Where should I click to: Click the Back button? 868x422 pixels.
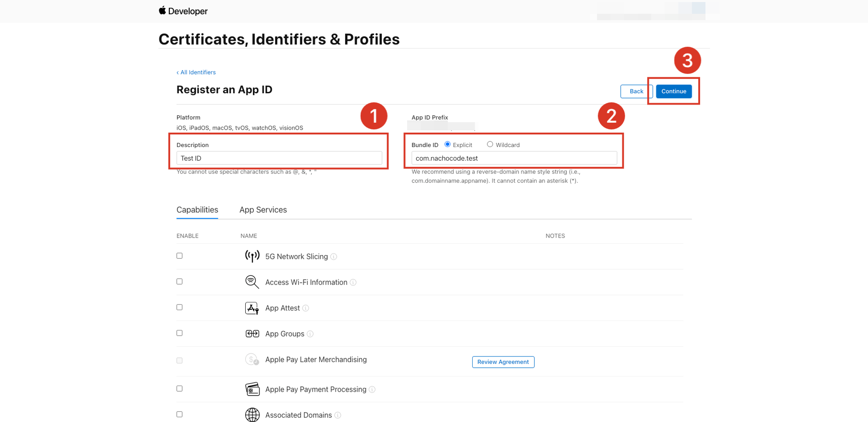pos(636,92)
